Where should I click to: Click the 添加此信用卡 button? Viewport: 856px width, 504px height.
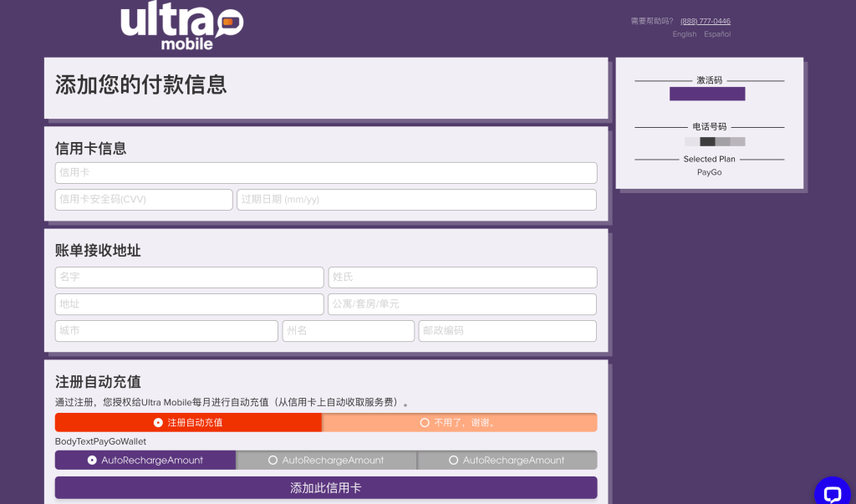326,487
